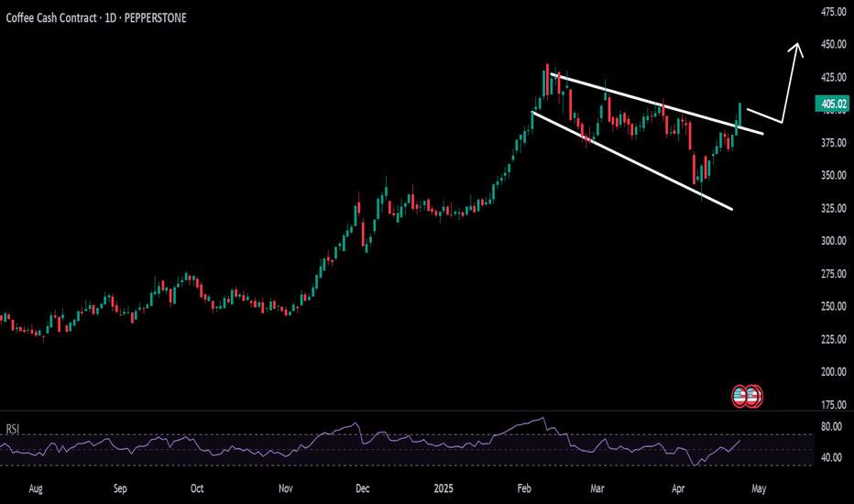The height and width of the screenshot is (504, 854).
Task: Click the 2025 label on time axis
Action: (x=443, y=488)
